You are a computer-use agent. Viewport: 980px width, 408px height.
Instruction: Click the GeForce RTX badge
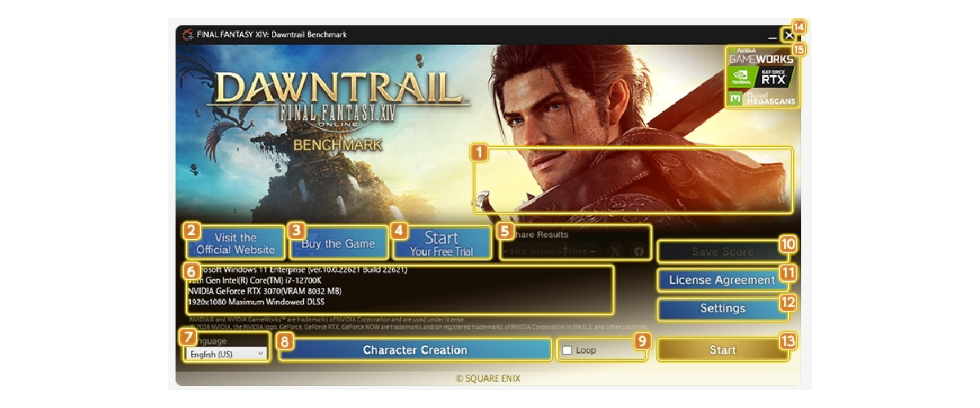pos(774,77)
